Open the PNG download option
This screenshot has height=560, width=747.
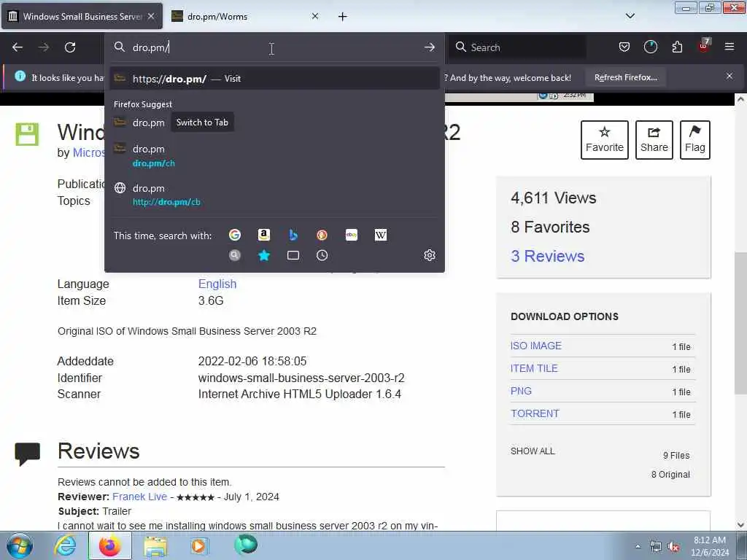click(x=521, y=391)
